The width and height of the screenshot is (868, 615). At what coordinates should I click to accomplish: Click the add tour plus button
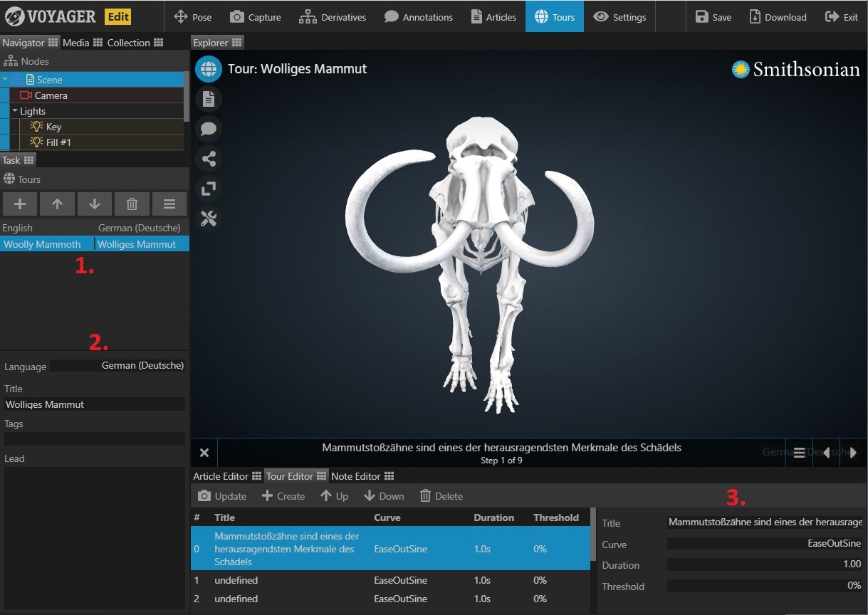[20, 204]
